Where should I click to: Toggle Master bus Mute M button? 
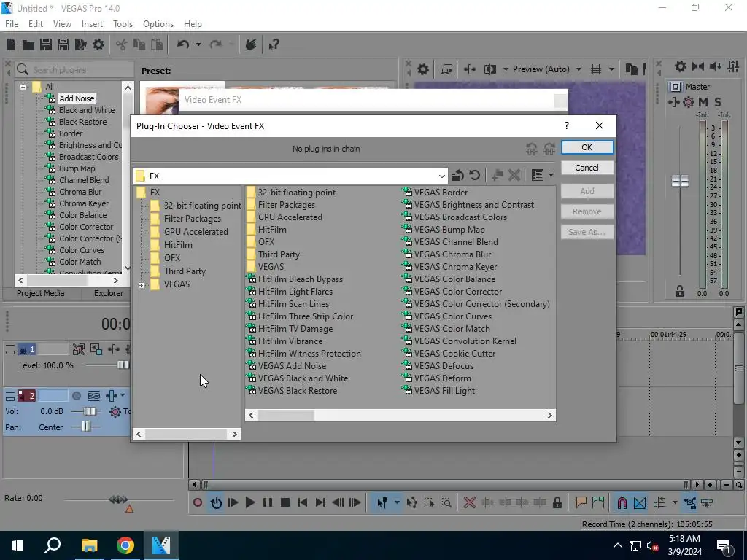pos(703,102)
